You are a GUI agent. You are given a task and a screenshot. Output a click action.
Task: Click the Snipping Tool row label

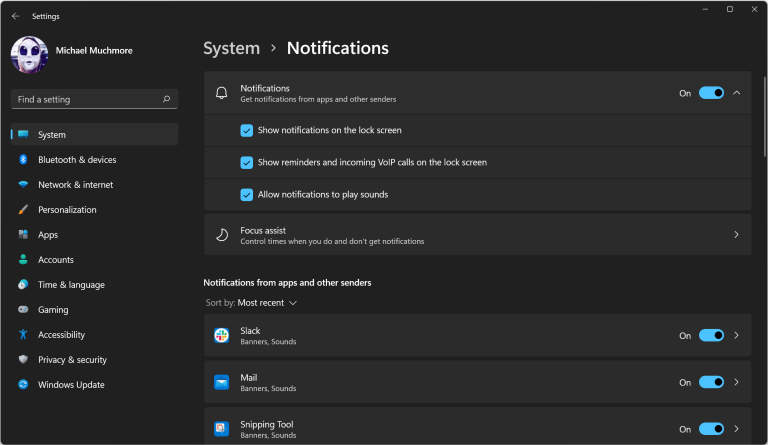point(267,424)
